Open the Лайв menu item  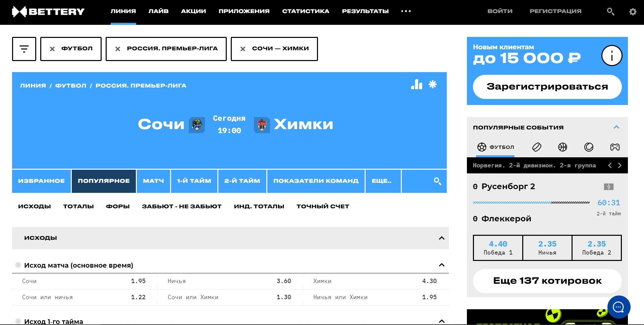[158, 11]
